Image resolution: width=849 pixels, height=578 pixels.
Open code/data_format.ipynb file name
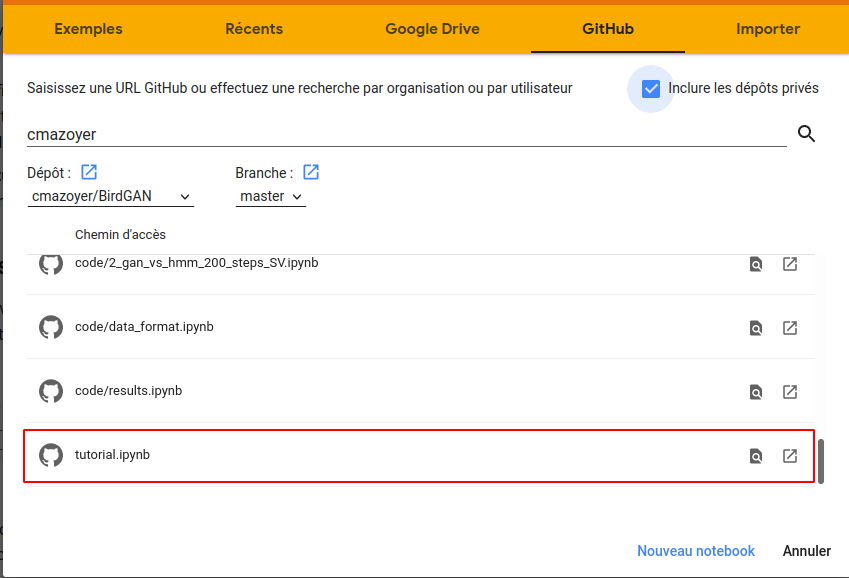[x=144, y=327]
